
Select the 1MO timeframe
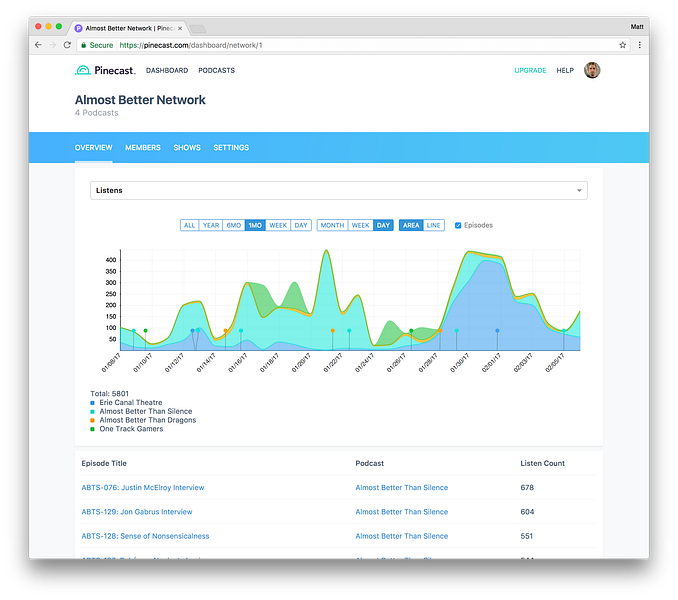click(255, 225)
